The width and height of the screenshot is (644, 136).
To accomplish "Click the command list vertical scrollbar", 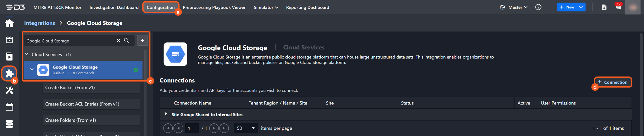I will click(145, 94).
